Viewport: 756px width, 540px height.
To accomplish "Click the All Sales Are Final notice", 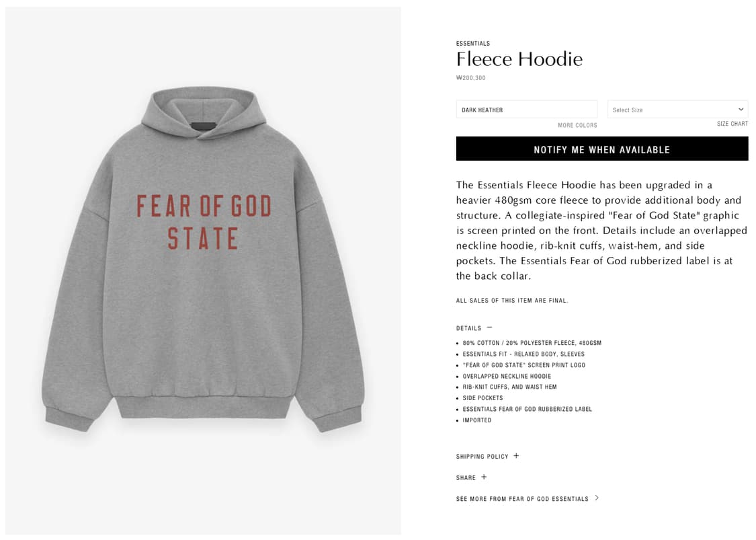I will 511,301.
